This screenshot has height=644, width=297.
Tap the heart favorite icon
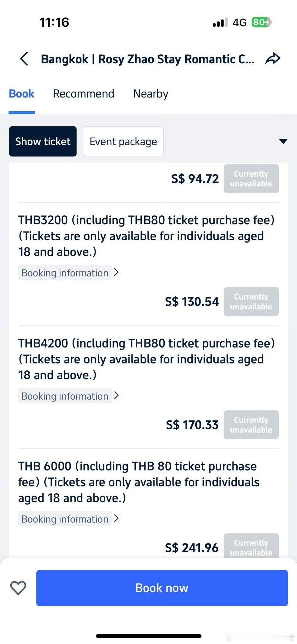18,588
